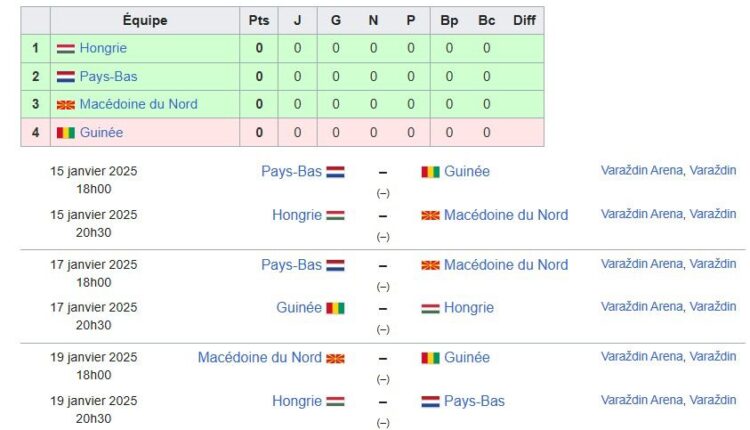Click the North Macedonia flag in standings table
The image size is (750, 430).
click(66, 105)
